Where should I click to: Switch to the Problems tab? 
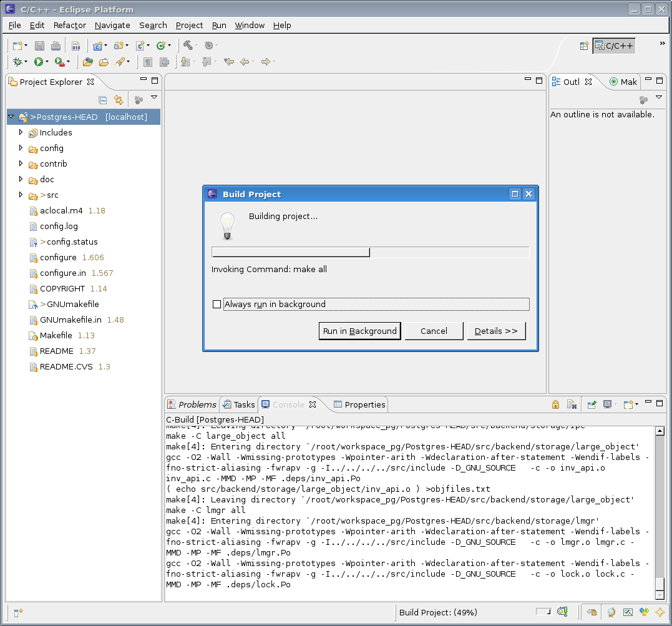(x=193, y=404)
